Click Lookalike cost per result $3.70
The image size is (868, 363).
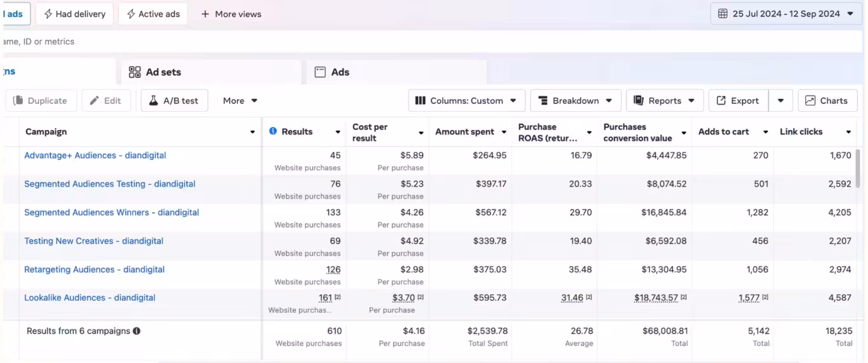pos(403,298)
